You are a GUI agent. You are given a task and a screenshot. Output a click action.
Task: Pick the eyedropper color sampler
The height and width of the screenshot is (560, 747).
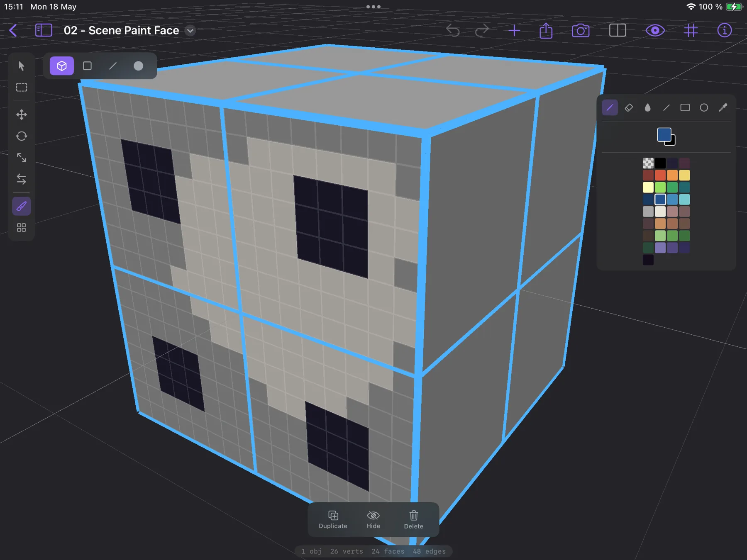[723, 108]
